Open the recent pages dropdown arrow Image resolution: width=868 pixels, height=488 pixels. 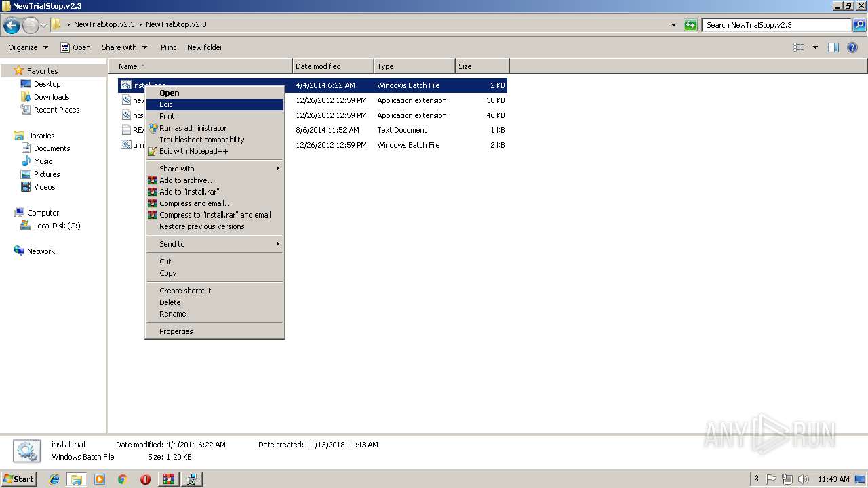(44, 26)
